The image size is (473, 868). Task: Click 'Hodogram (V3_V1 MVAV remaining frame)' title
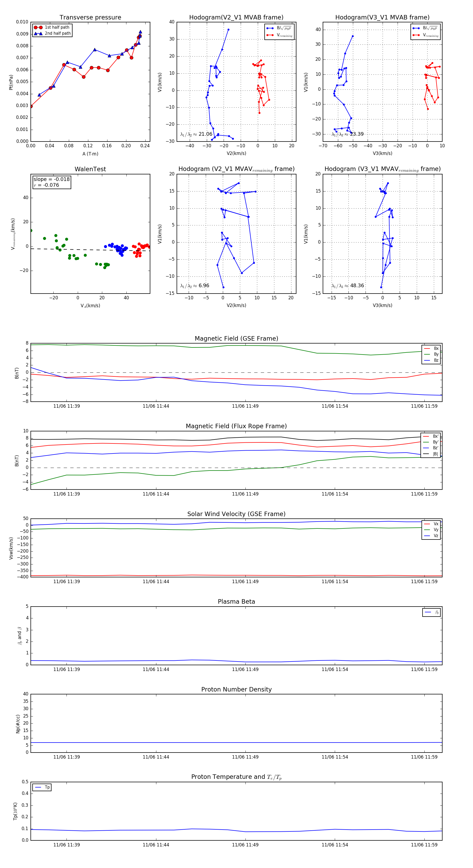(382, 169)
